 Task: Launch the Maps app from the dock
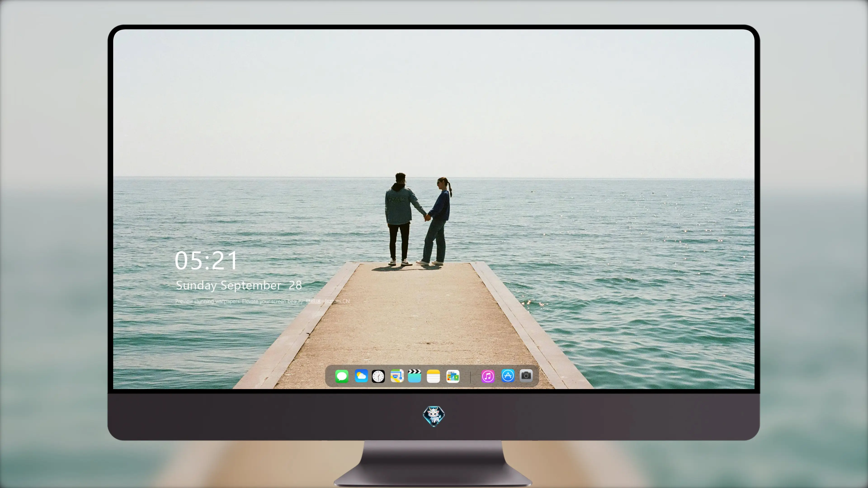[x=397, y=376]
